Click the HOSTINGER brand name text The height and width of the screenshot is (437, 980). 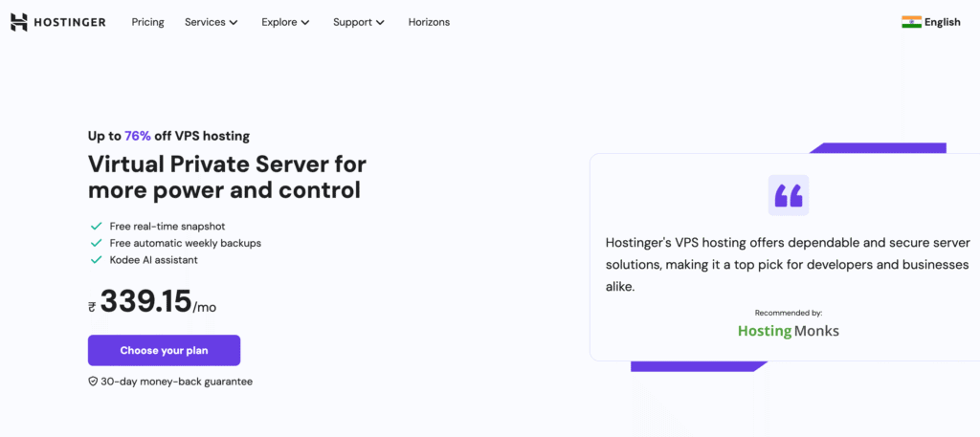[69, 23]
